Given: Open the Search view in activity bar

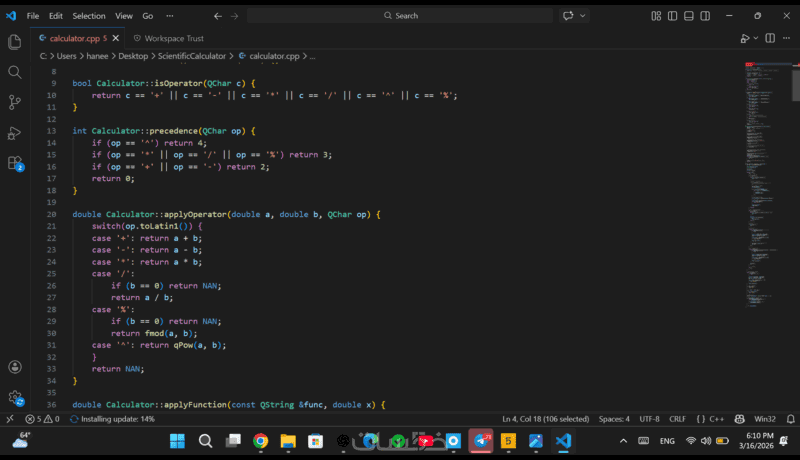Looking at the screenshot, I should tap(15, 72).
